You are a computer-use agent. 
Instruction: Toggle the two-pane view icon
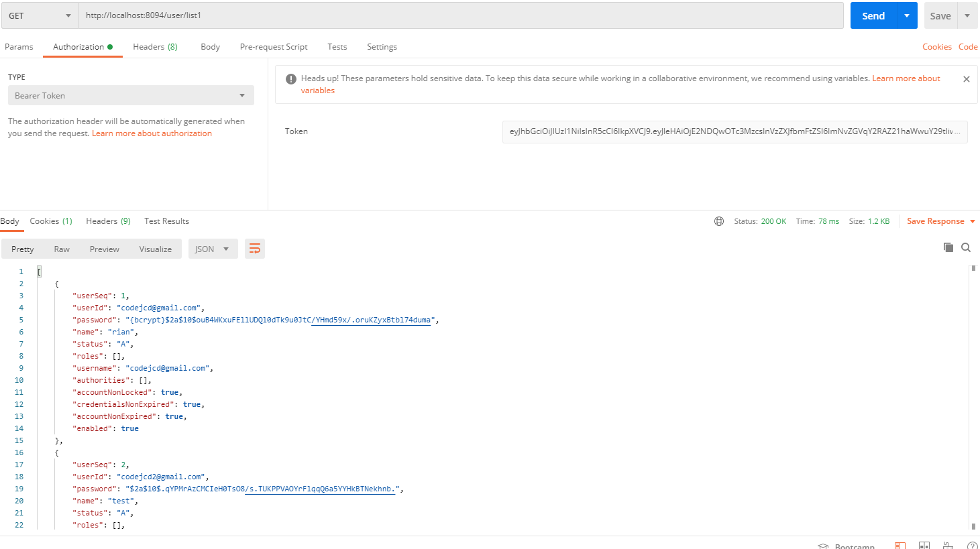[924, 546]
